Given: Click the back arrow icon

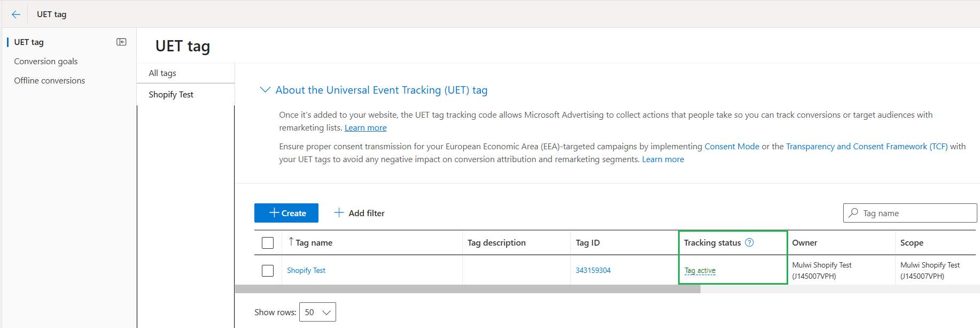Looking at the screenshot, I should 16,14.
